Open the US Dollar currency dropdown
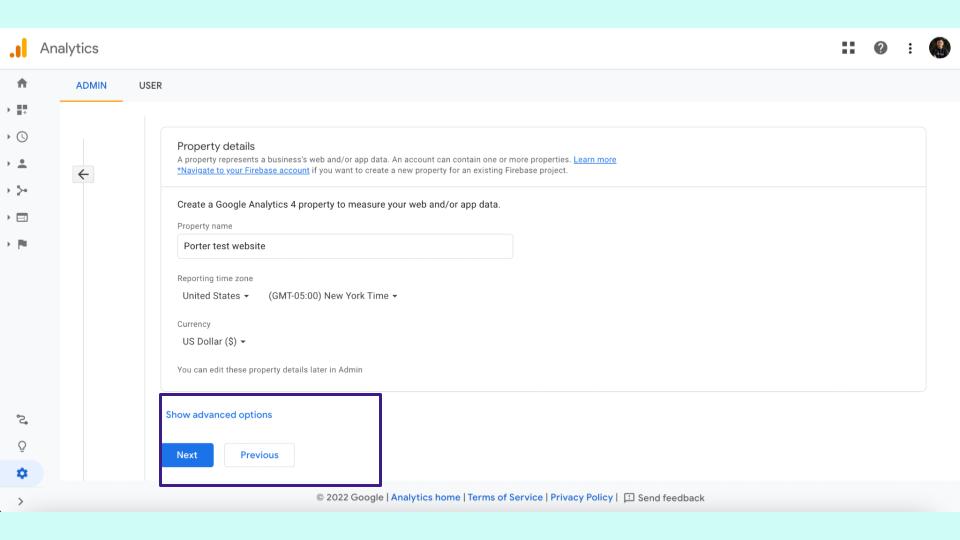 click(x=214, y=342)
